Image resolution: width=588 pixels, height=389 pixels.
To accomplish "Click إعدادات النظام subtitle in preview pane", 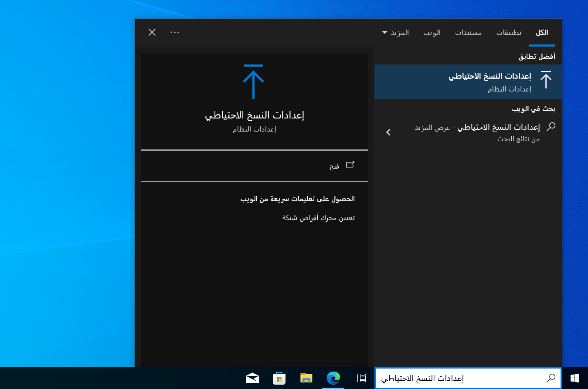I will (255, 129).
